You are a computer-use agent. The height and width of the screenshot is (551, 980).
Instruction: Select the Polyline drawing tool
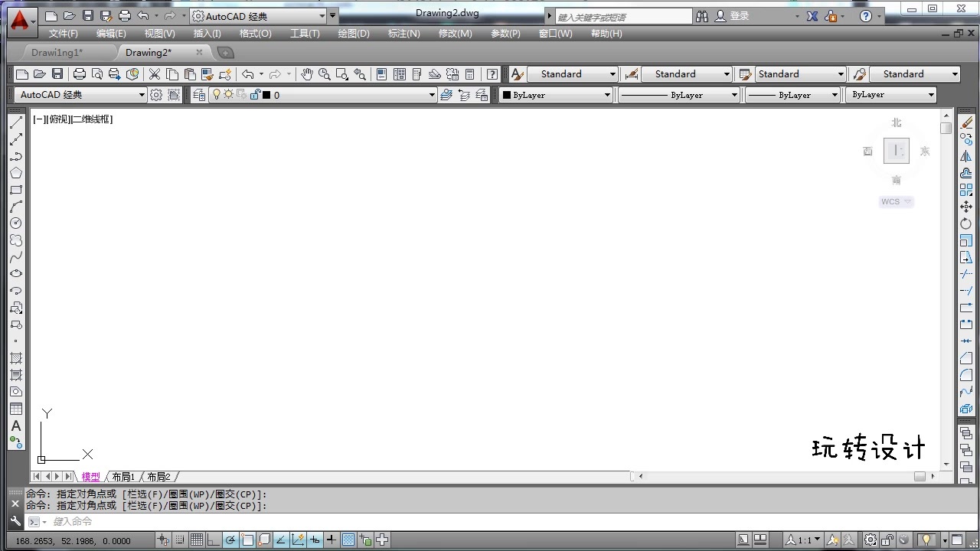point(16,157)
